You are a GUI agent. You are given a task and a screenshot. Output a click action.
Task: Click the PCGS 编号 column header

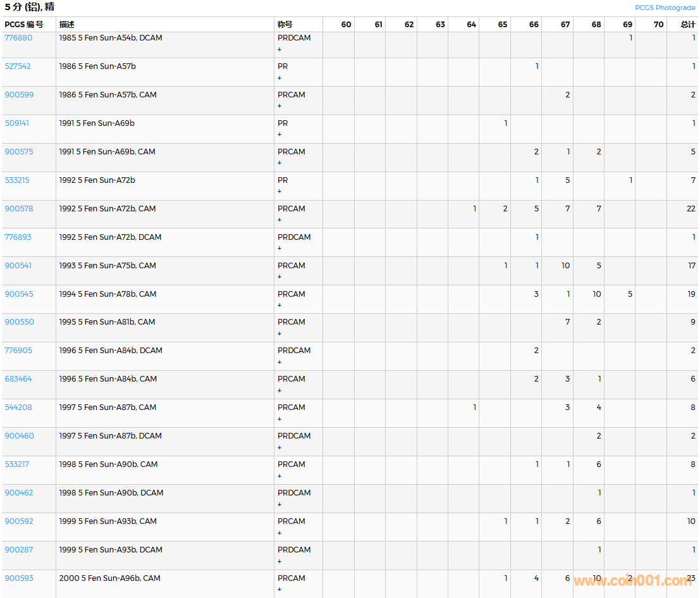[x=24, y=25]
